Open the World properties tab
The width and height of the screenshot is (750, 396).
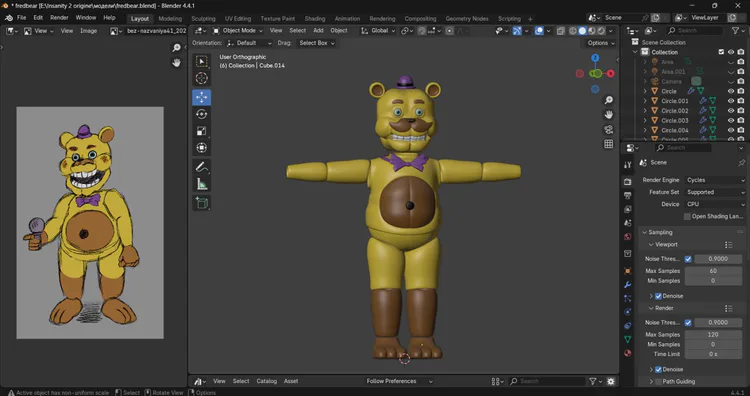click(628, 237)
